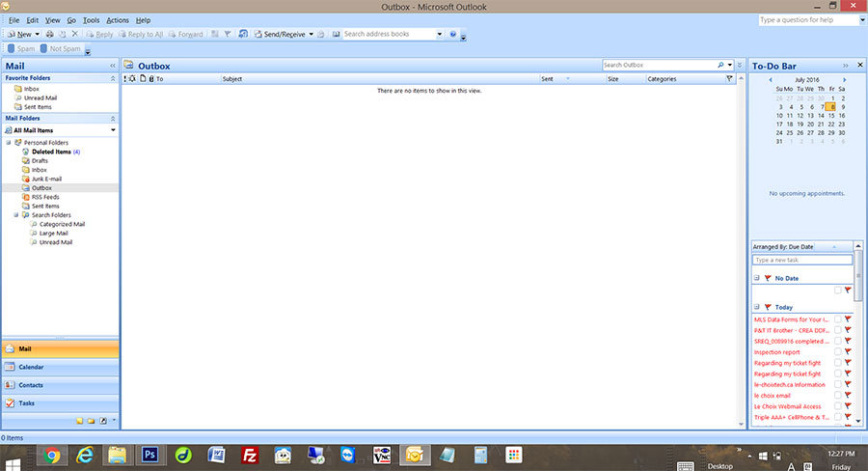Image resolution: width=868 pixels, height=471 pixels.
Task: Click the Type a new task field
Action: point(802,260)
